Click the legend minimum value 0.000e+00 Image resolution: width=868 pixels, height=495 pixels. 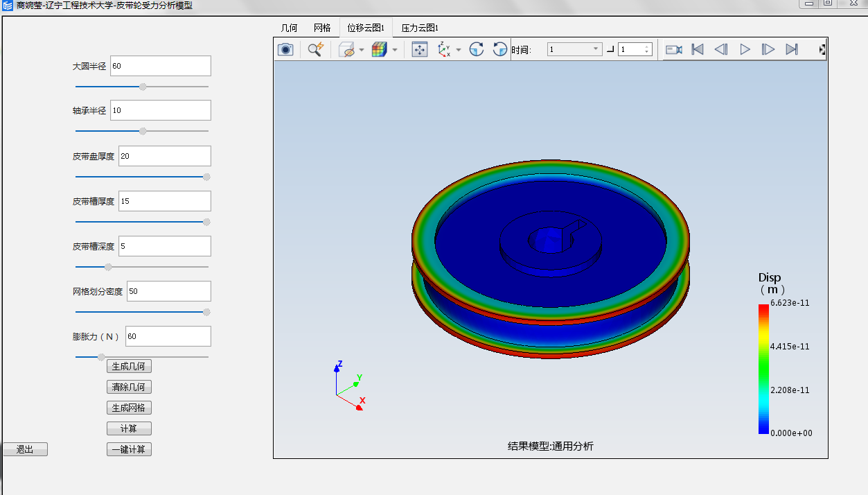791,433
